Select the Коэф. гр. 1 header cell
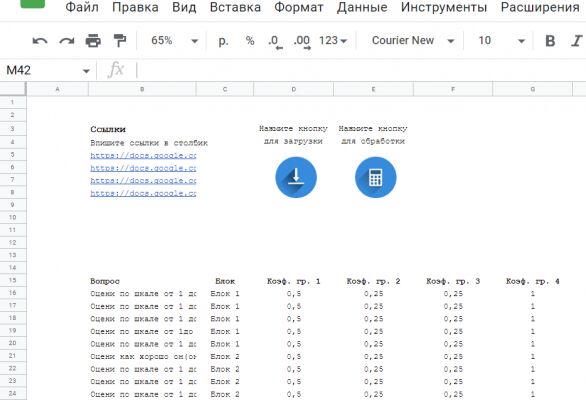The width and height of the screenshot is (586, 400). point(293,281)
